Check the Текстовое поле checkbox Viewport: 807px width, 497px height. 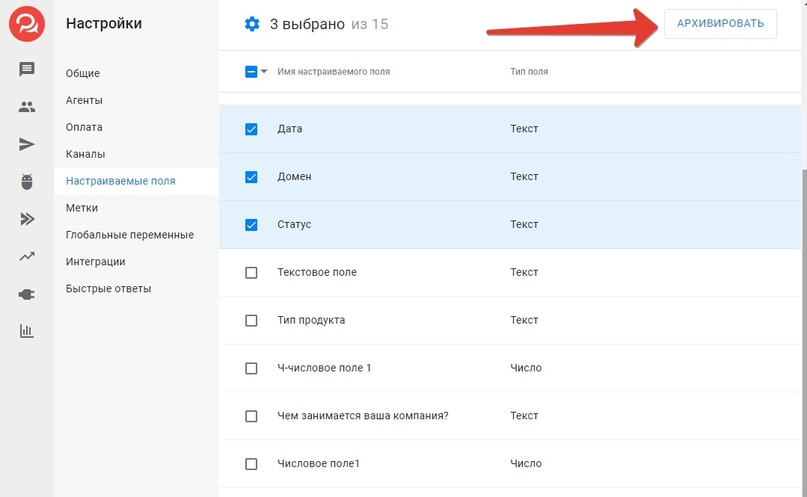point(251,273)
